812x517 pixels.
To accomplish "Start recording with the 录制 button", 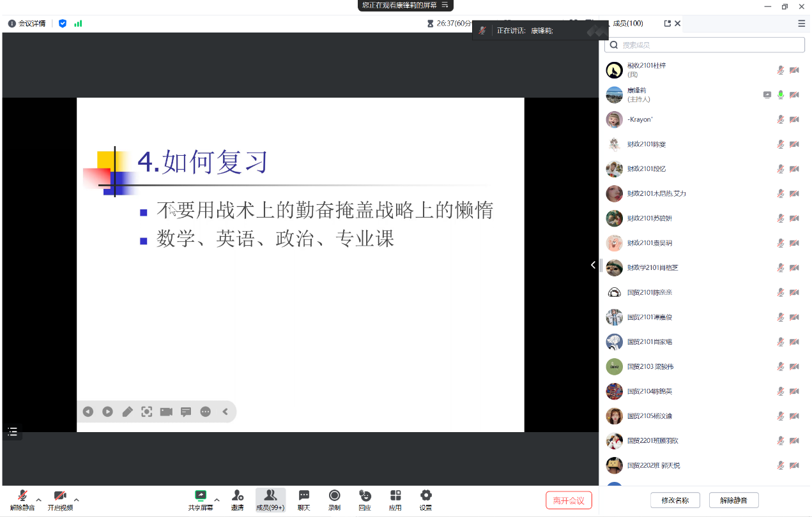I will tap(334, 499).
